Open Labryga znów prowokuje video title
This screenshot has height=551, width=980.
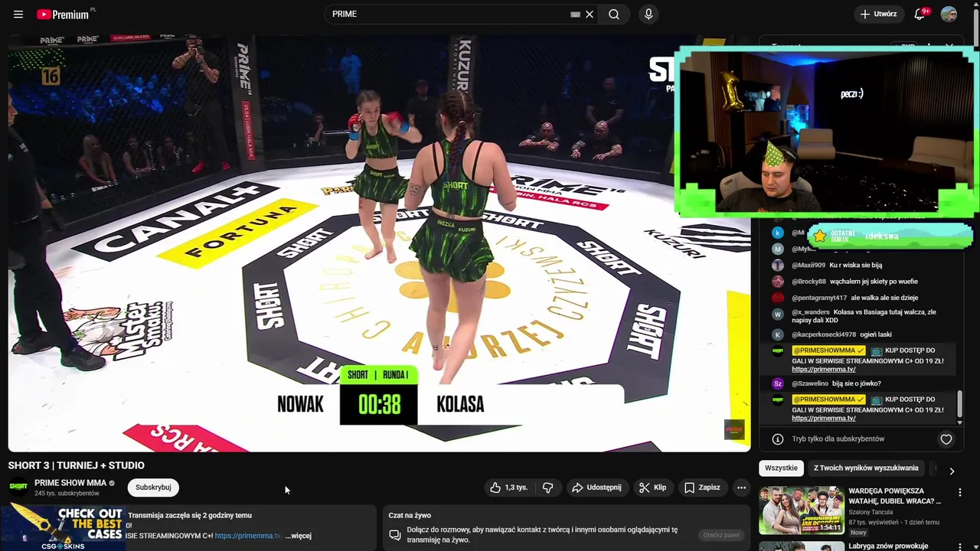coord(888,546)
